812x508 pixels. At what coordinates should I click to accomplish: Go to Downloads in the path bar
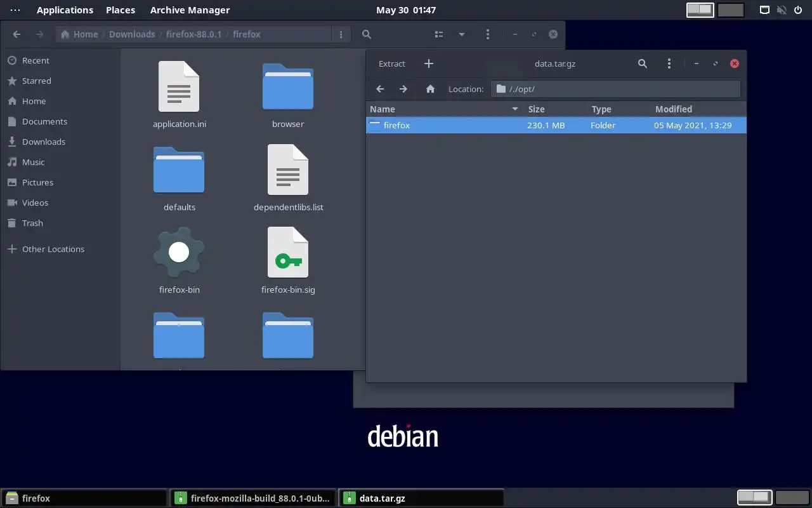click(132, 34)
